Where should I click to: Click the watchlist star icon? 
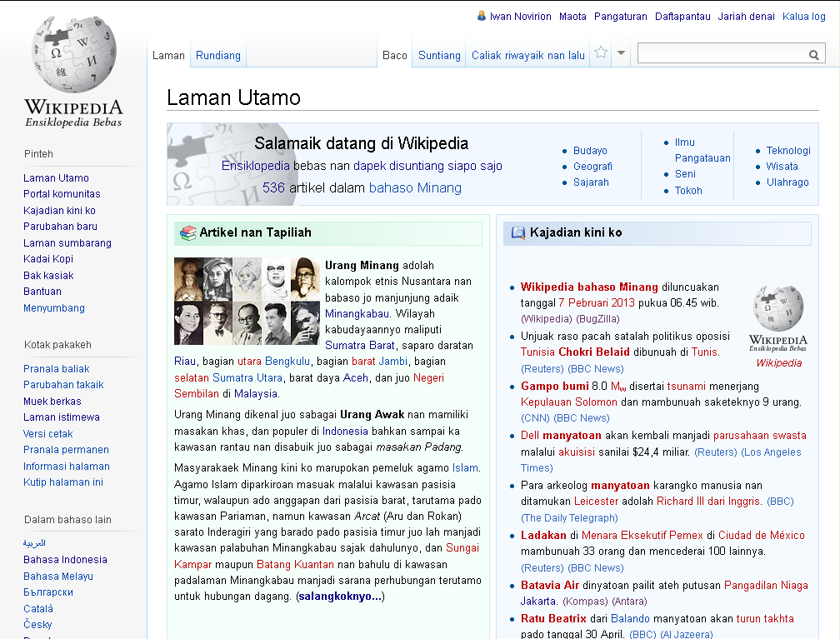(x=601, y=52)
